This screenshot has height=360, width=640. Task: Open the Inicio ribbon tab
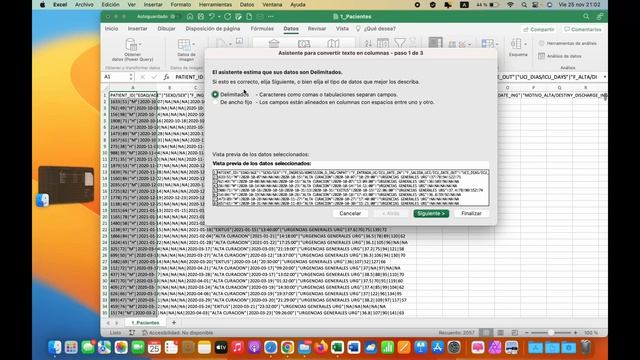[x=111, y=29]
